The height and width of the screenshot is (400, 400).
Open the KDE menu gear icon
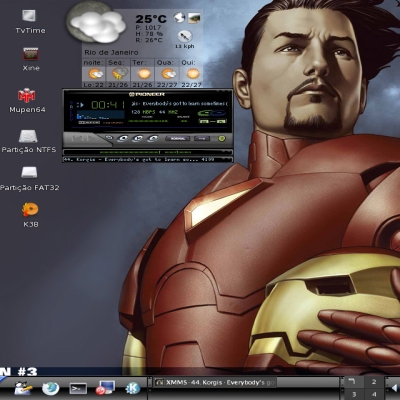132,388
